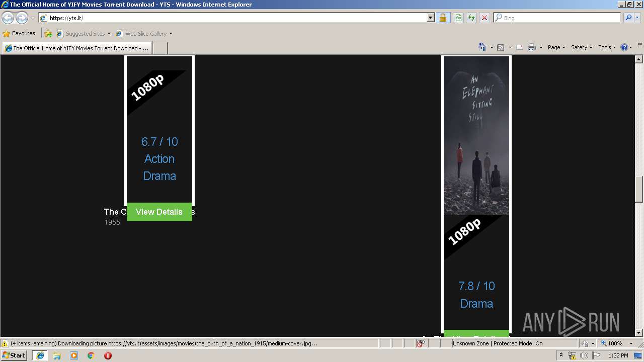Open the search provider dropdown arrow
Screen dimensions: 644x362
637,18
